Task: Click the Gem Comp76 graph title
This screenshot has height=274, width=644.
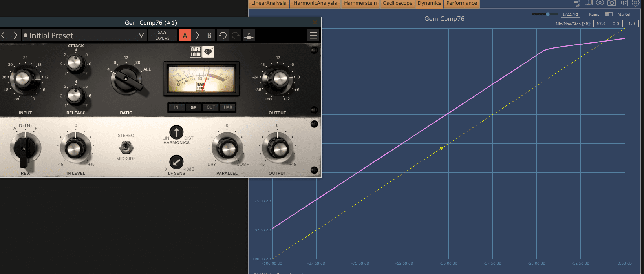Action: [444, 19]
